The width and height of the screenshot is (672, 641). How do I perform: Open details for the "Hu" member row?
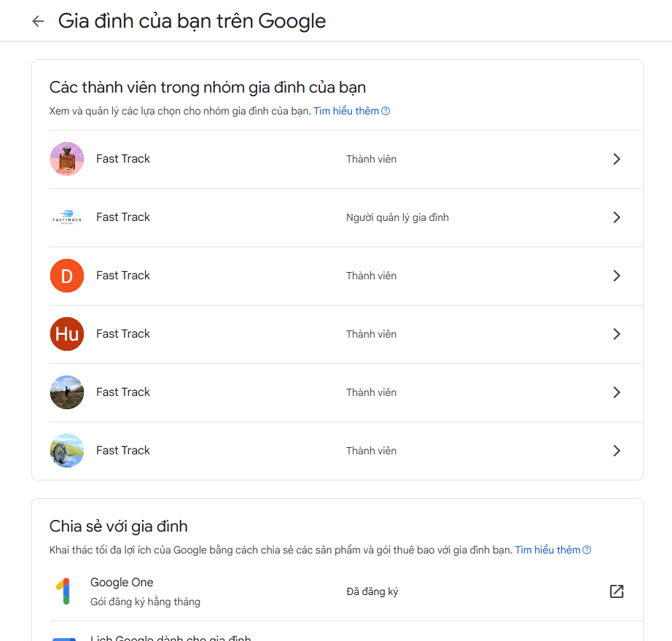pos(617,333)
